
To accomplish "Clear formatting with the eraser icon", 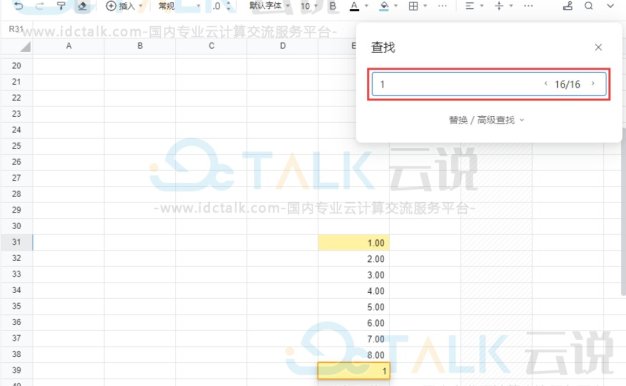I will tap(82, 6).
